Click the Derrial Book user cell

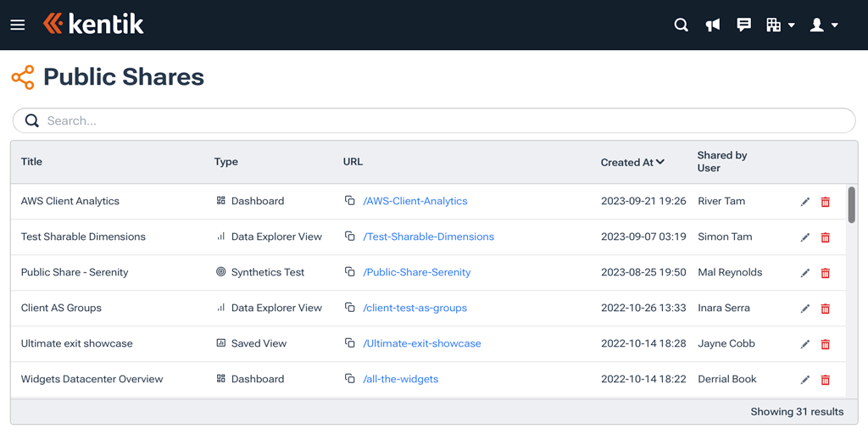tap(727, 379)
